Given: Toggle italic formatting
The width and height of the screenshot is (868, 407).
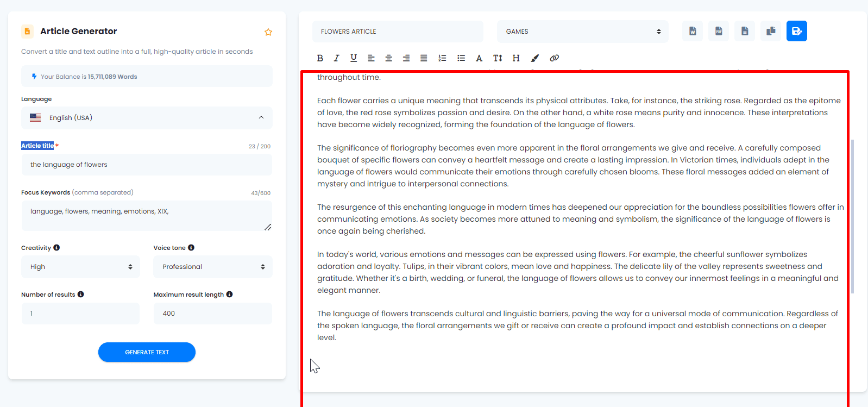Looking at the screenshot, I should click(337, 58).
